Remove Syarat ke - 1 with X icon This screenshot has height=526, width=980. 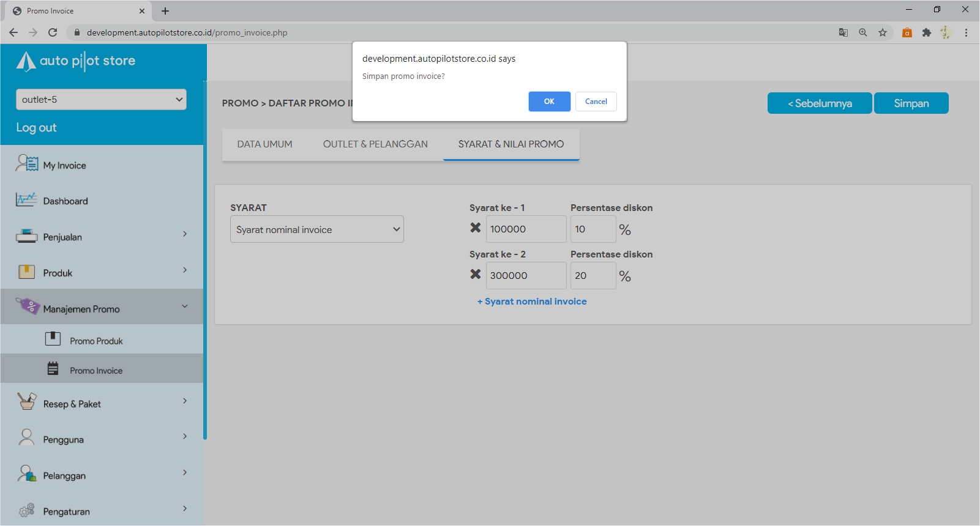click(x=475, y=228)
